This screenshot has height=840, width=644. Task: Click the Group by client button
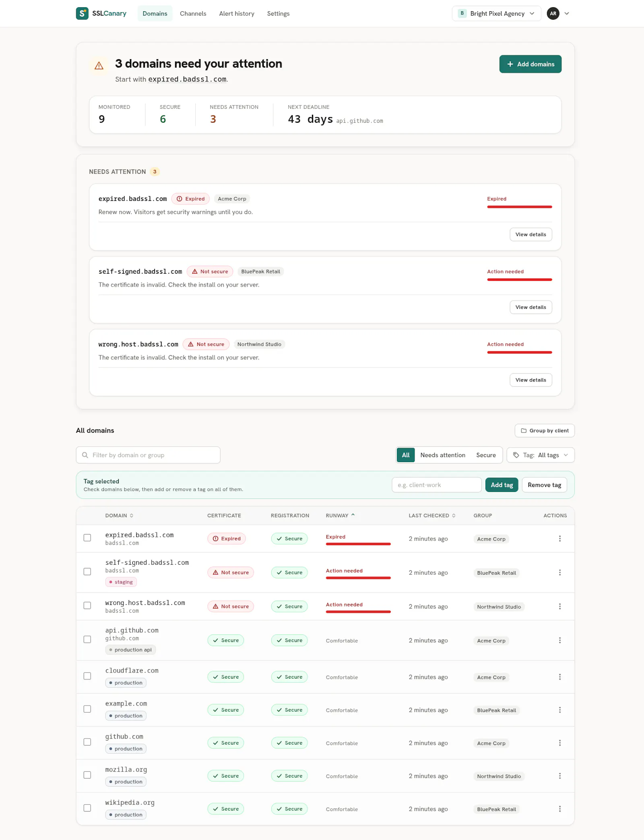[x=545, y=431]
